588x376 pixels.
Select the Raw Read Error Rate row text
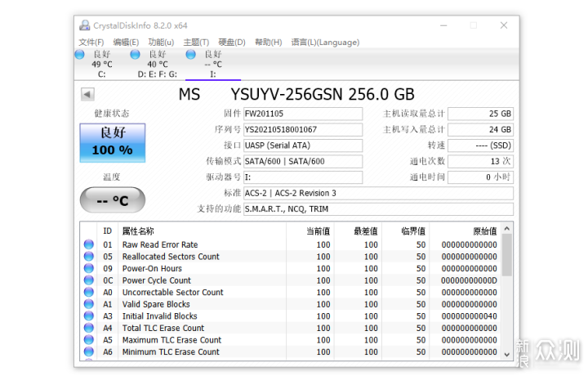point(160,244)
